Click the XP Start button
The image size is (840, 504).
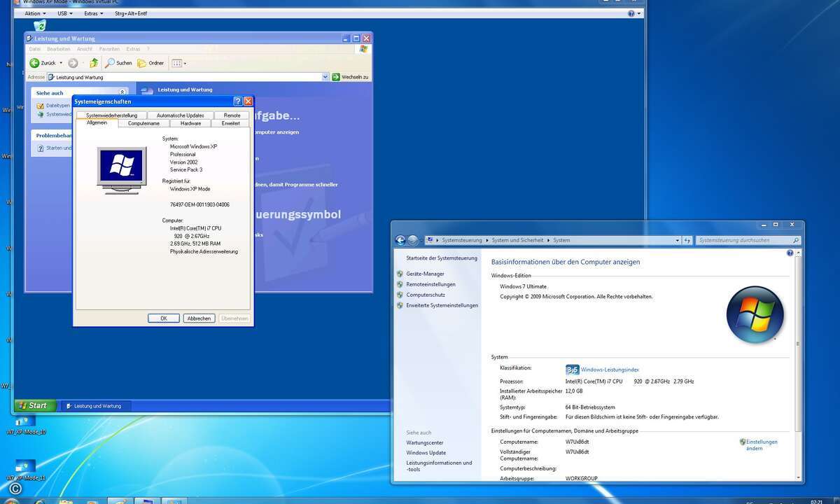34,405
